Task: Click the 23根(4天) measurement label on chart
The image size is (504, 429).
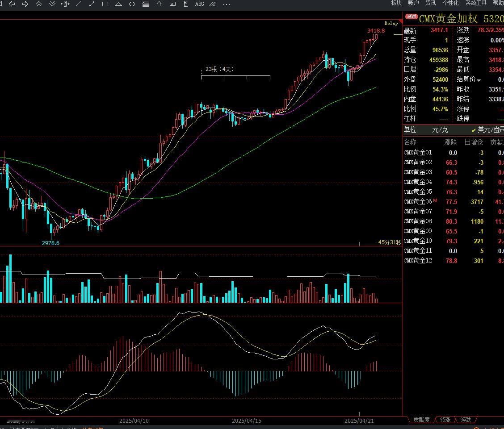Action: tap(219, 69)
